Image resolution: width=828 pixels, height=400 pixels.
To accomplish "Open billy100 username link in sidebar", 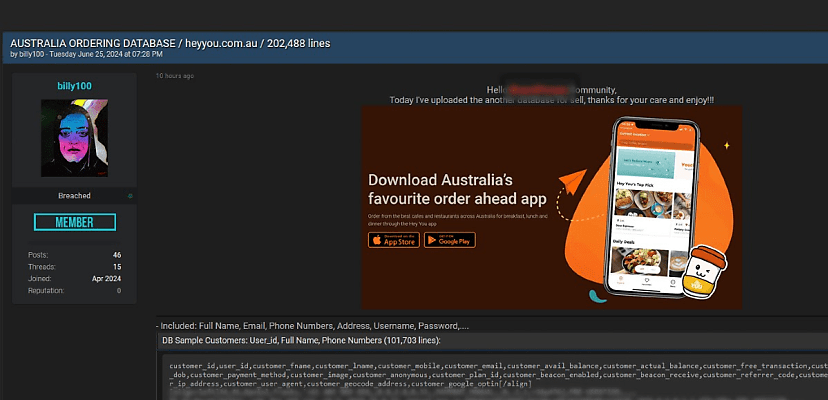I will pos(74,86).
